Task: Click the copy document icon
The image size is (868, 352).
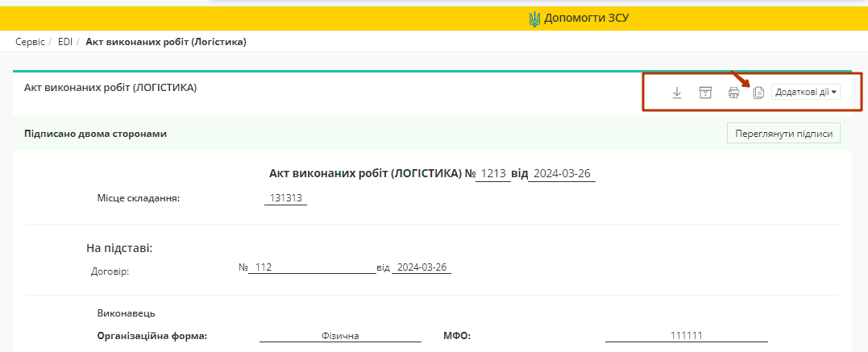Action: (758, 93)
